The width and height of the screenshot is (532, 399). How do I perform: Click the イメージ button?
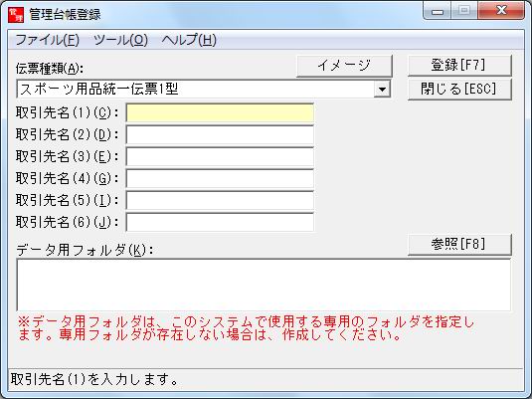coord(344,66)
